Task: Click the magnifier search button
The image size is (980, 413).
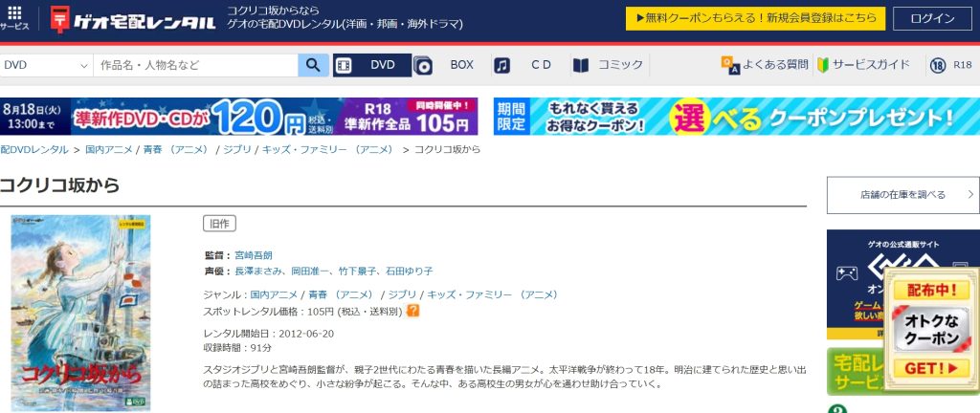Action: tap(313, 65)
